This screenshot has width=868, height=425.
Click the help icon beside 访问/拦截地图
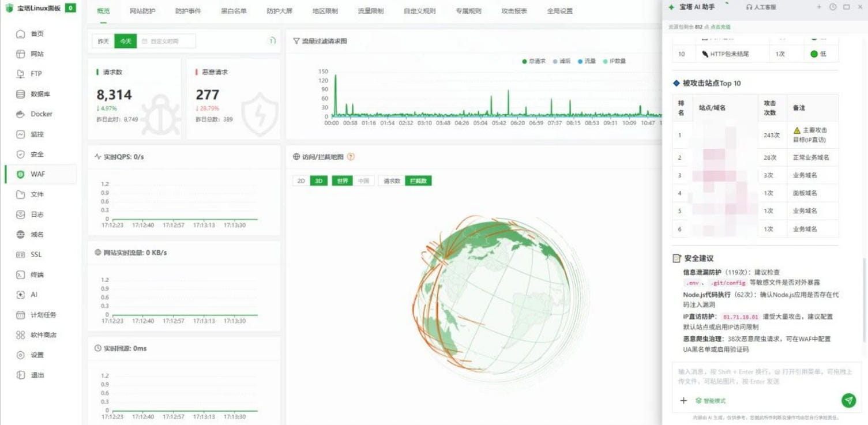point(351,157)
